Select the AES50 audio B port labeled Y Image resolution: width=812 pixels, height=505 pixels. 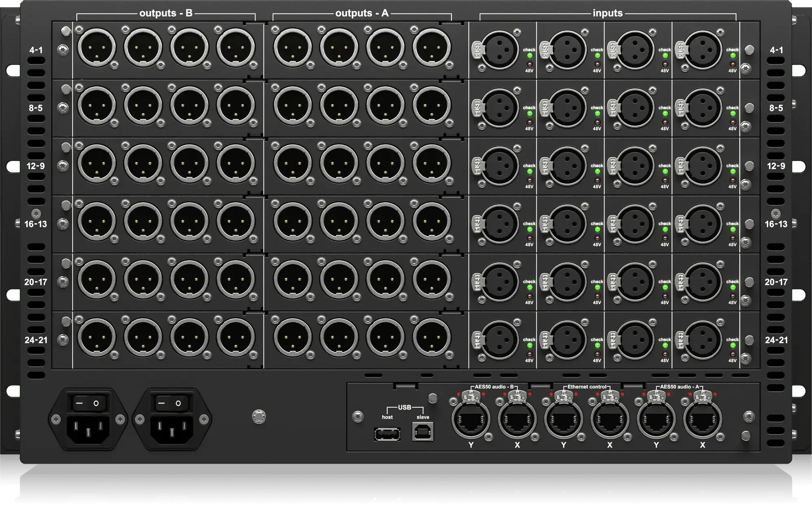click(x=471, y=420)
